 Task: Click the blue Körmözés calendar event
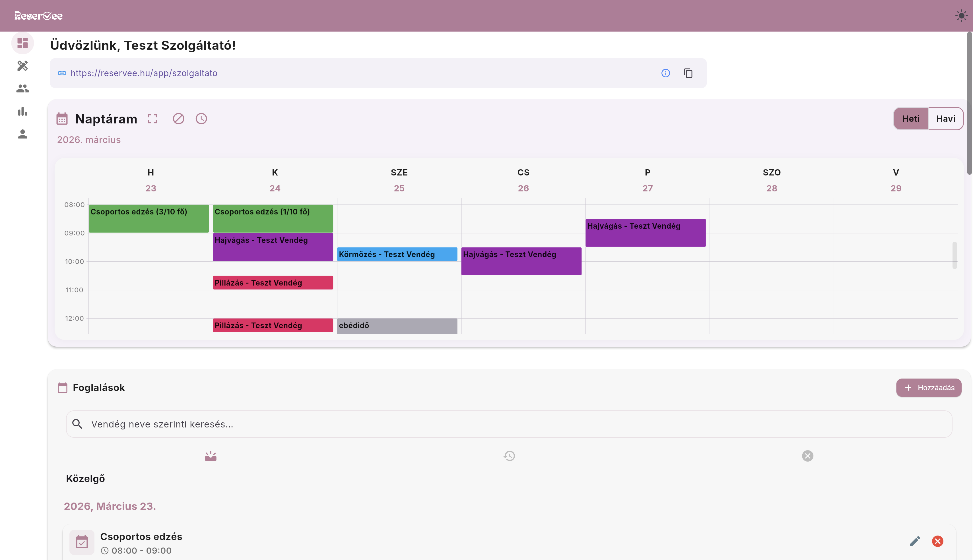pos(397,255)
